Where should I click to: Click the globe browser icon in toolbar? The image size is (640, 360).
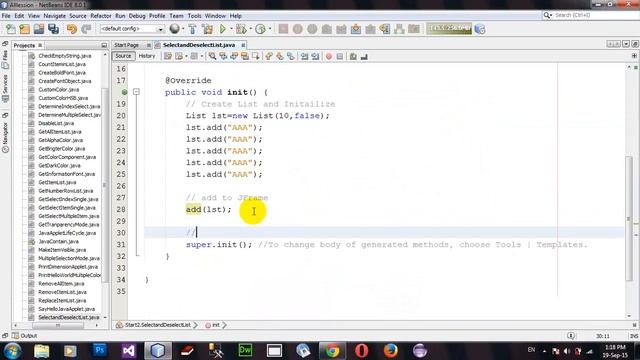(x=174, y=29)
